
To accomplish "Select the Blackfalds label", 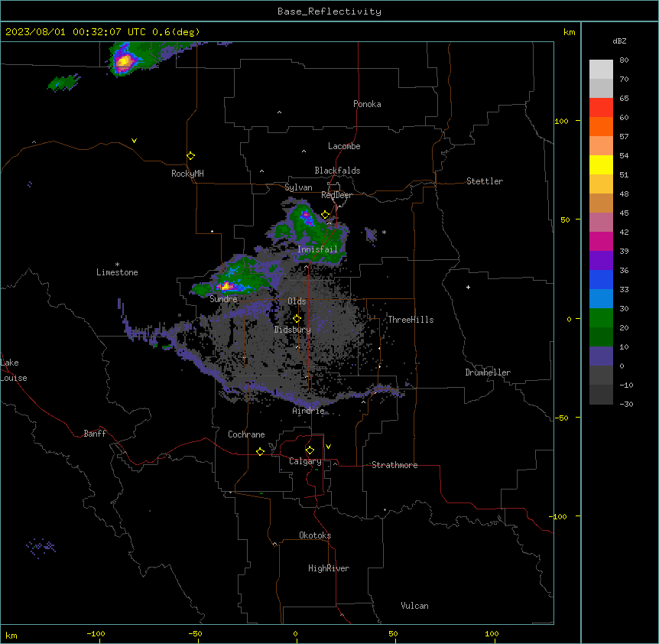I will (x=337, y=171).
